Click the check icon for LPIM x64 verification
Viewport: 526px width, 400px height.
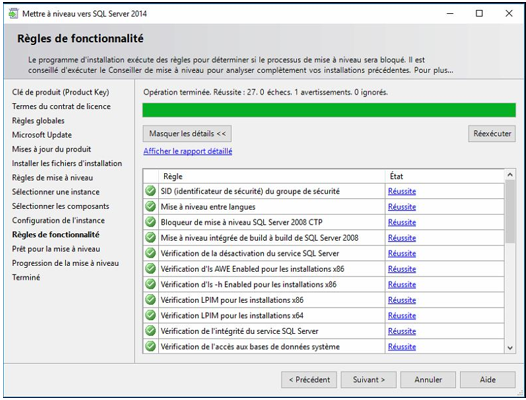coord(151,315)
